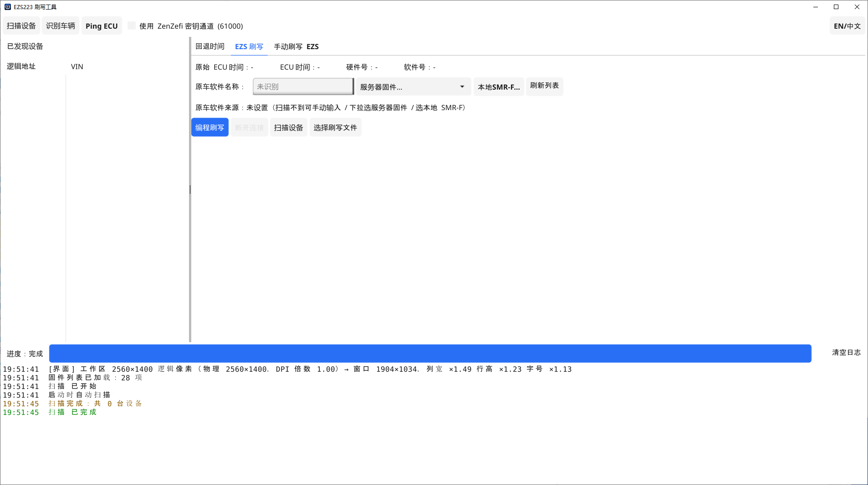The height and width of the screenshot is (485, 868).
Task: Click the 清空日志 button
Action: 847,353
